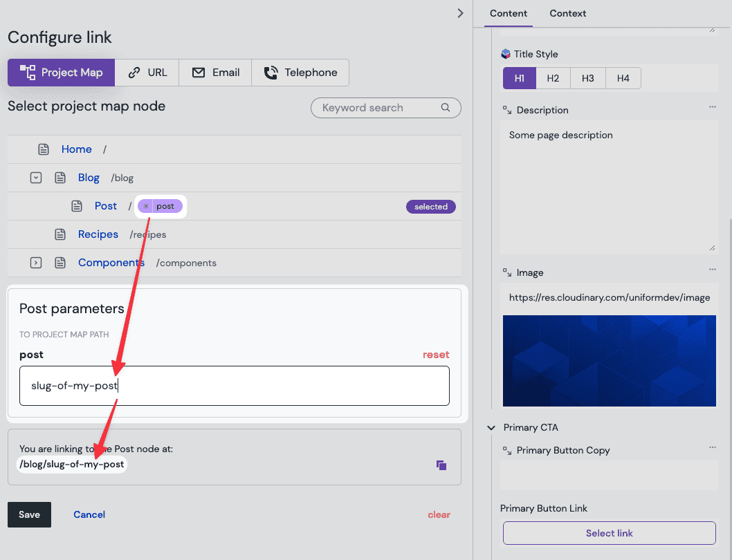Select the Blog node link

click(x=89, y=178)
